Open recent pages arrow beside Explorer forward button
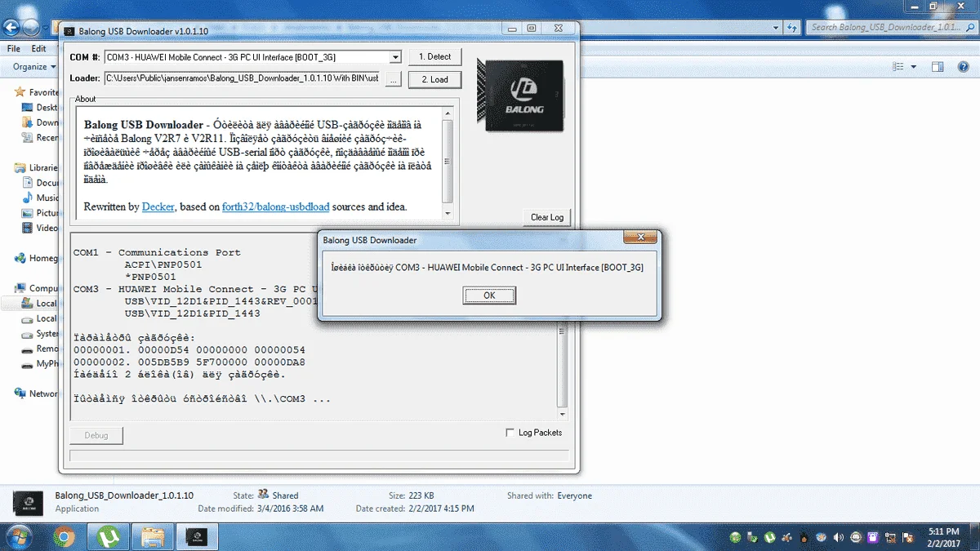 [x=47, y=28]
